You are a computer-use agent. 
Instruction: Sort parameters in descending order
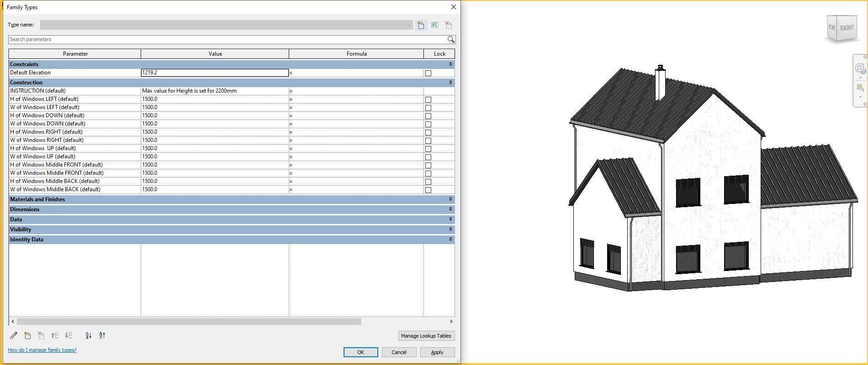[102, 335]
